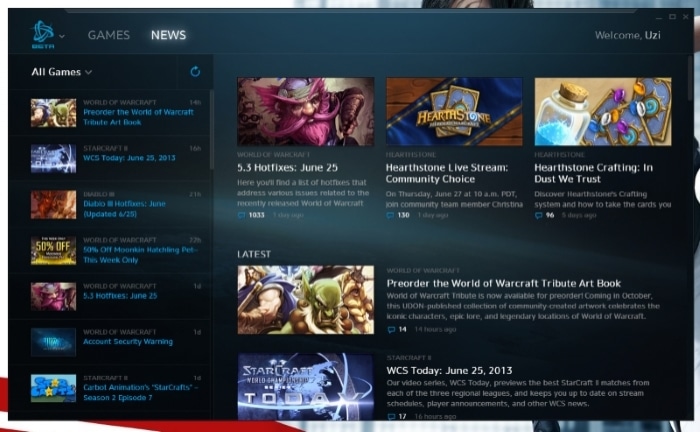The width and height of the screenshot is (700, 432).
Task: Open featured headline 5.3 Hotfixes: June 25
Action: click(x=287, y=168)
